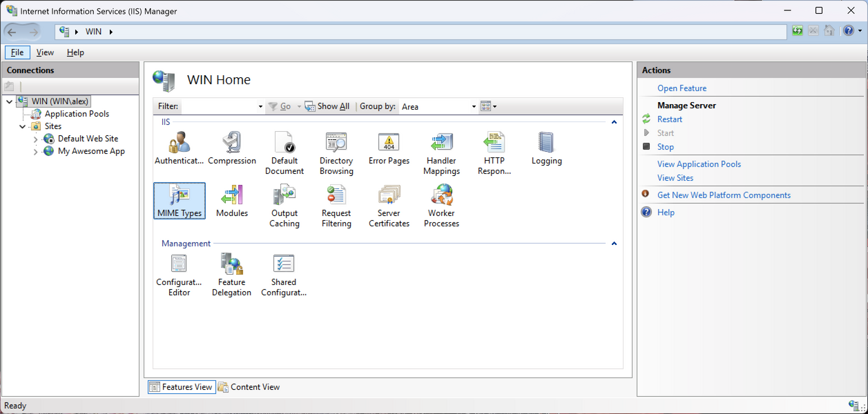868x414 pixels.
Task: Open the Shared Configuration feature
Action: point(284,275)
